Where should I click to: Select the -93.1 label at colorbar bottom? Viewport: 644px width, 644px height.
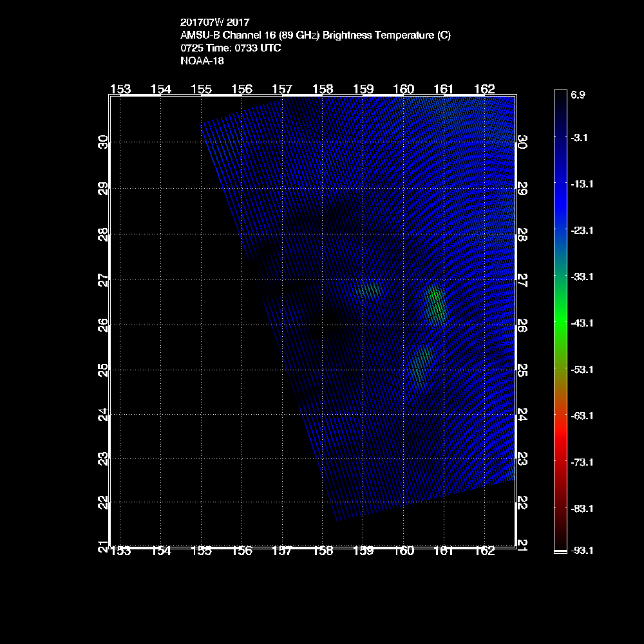click(x=582, y=551)
